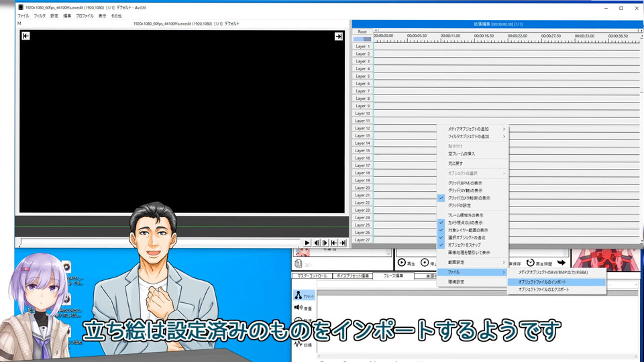Image resolution: width=644 pixels, height=362 pixels.
Task: Click the black arrow icon beside 再生時間
Action: click(x=561, y=263)
